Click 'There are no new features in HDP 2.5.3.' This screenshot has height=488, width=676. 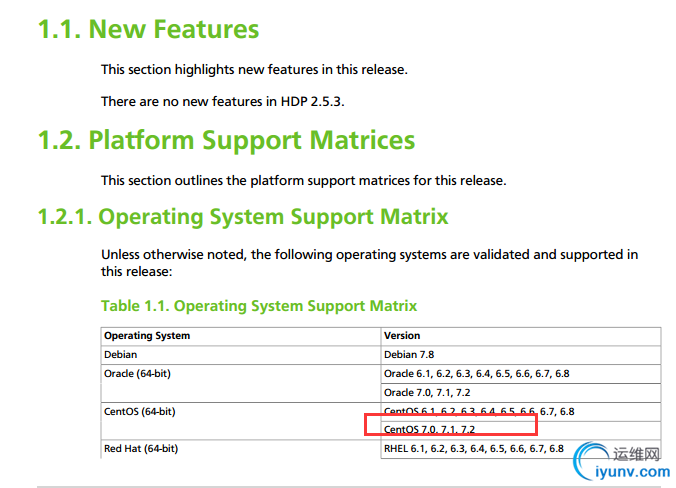[222, 101]
